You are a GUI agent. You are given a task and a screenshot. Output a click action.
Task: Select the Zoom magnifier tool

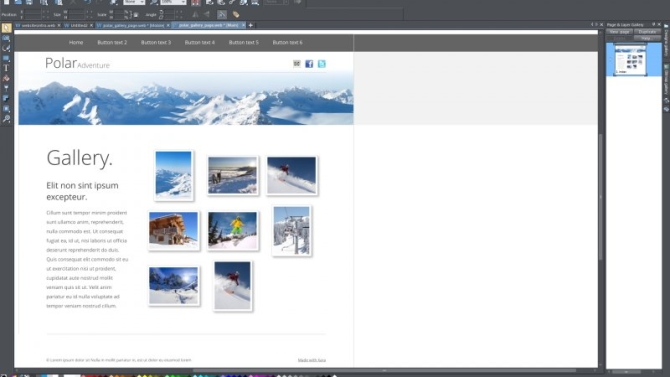[x=6, y=119]
